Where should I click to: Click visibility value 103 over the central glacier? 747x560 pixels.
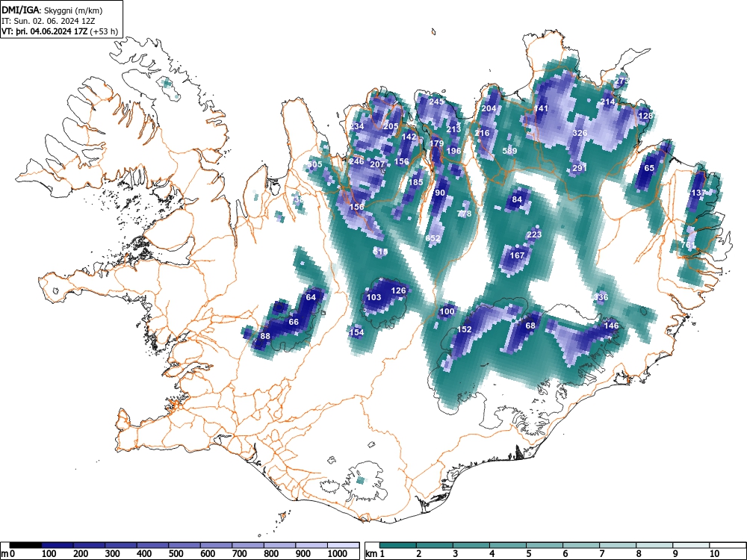(x=373, y=298)
